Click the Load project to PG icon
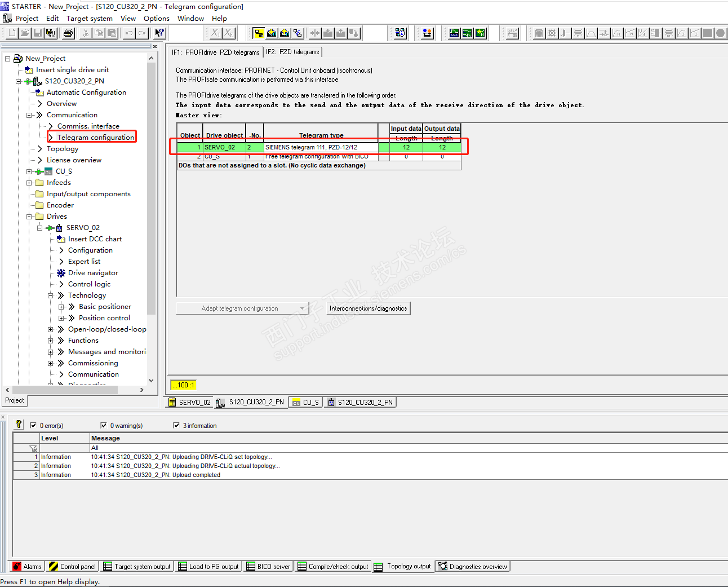Image resolution: width=728 pixels, height=587 pixels. click(285, 33)
